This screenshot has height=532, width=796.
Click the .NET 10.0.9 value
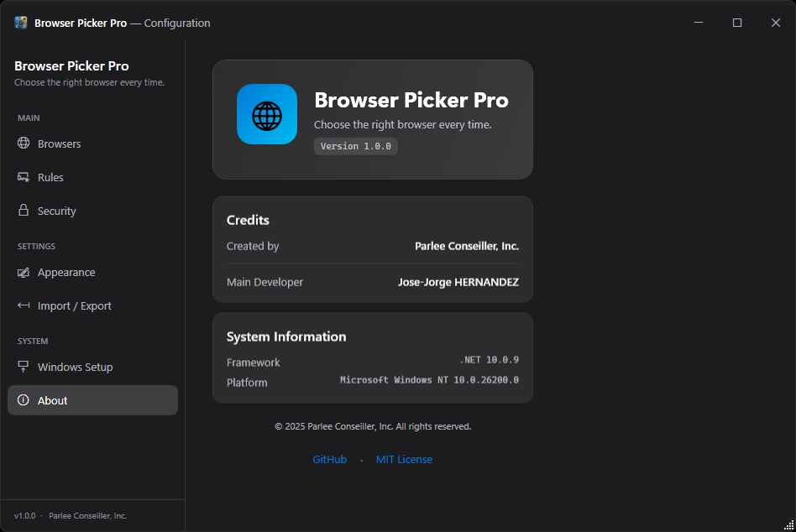pos(490,360)
